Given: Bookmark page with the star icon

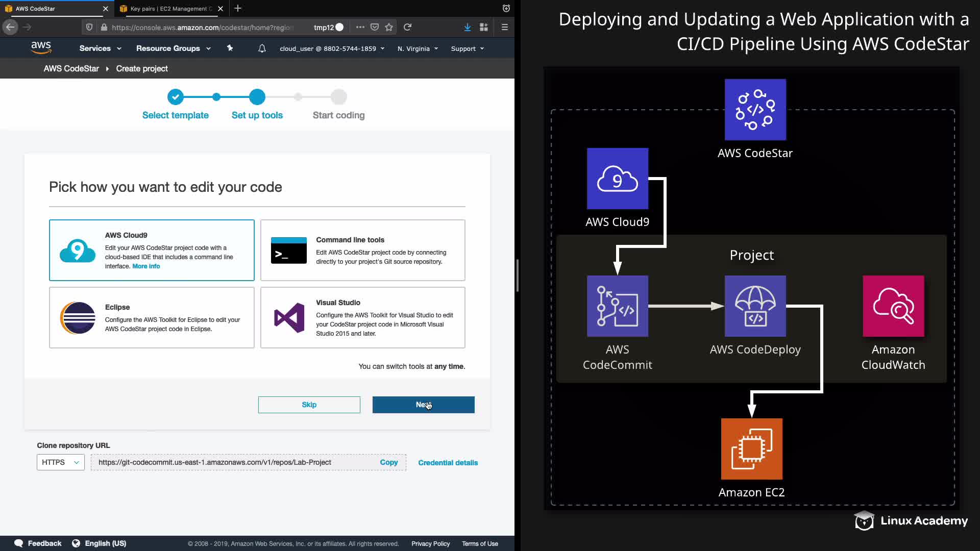Looking at the screenshot, I should click(x=389, y=27).
